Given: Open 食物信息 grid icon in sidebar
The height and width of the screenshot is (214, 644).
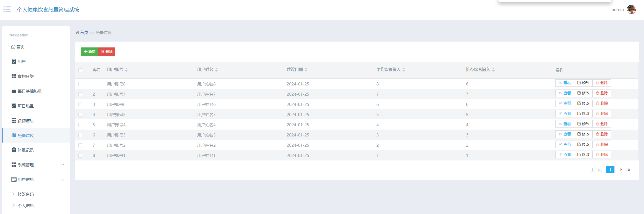Looking at the screenshot, I should point(14,121).
